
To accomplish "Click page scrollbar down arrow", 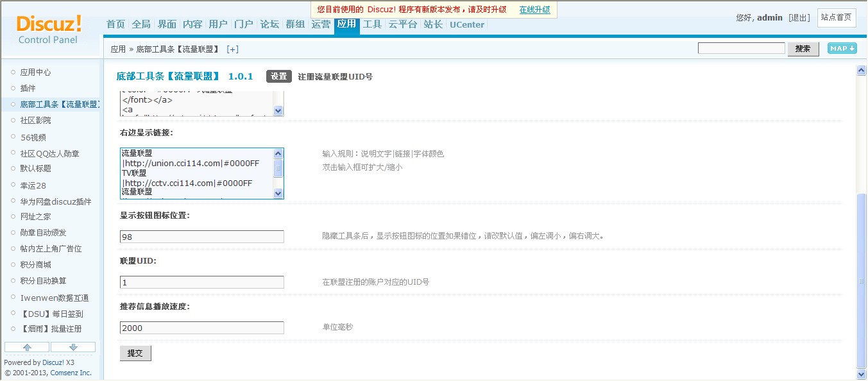I will point(861,374).
